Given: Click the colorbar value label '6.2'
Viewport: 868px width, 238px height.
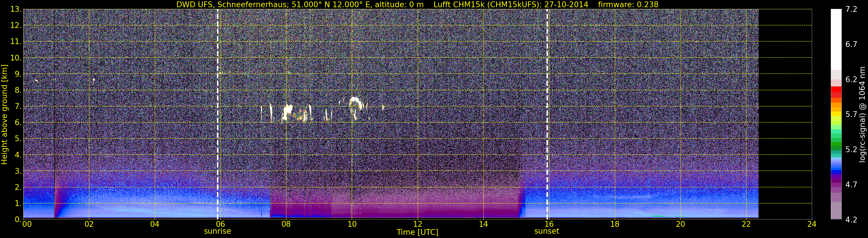Looking at the screenshot, I should click(x=851, y=80).
